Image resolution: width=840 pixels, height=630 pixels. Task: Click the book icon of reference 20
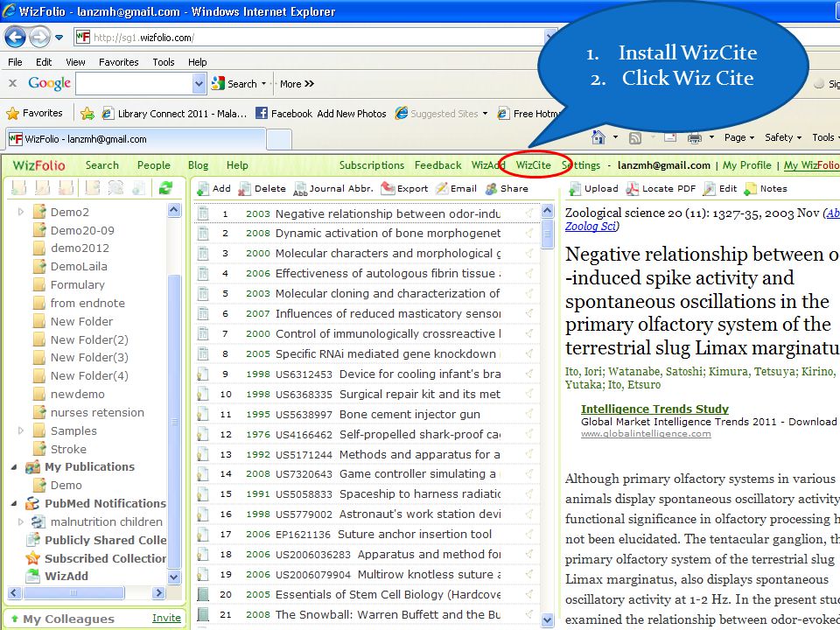203,594
